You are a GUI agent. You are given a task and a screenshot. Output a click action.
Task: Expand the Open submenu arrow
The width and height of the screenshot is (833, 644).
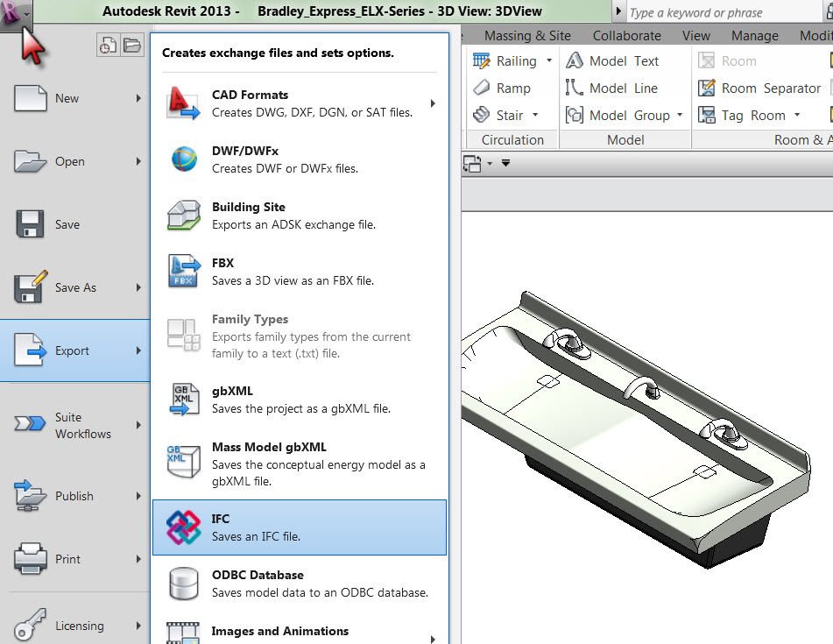pyautogui.click(x=138, y=161)
